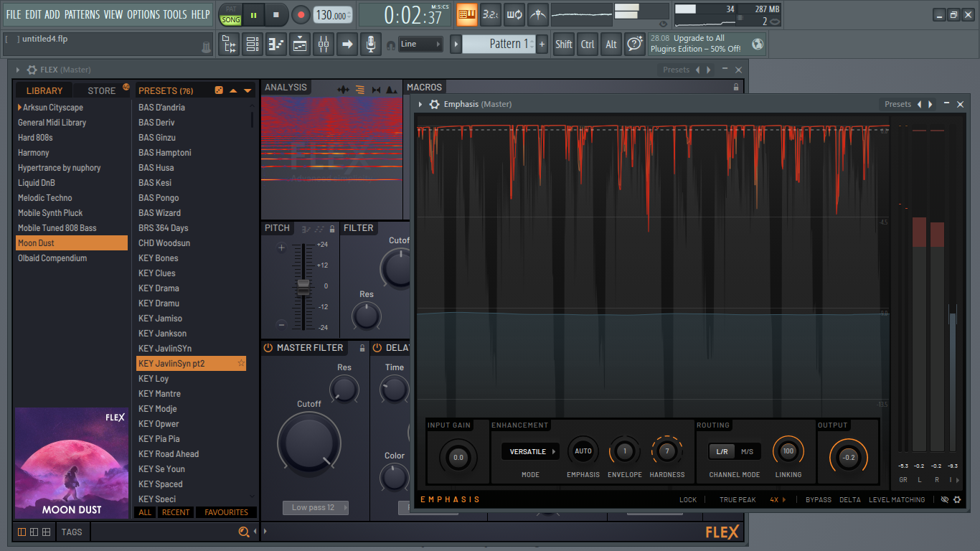980x551 pixels.
Task: Open the Line snap dropdown
Action: tap(420, 44)
